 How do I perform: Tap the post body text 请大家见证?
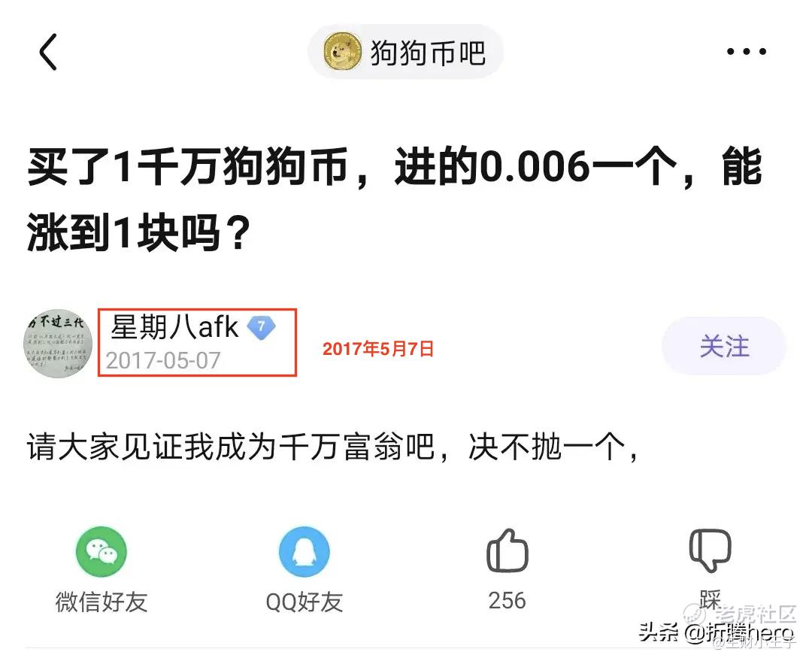point(332,447)
